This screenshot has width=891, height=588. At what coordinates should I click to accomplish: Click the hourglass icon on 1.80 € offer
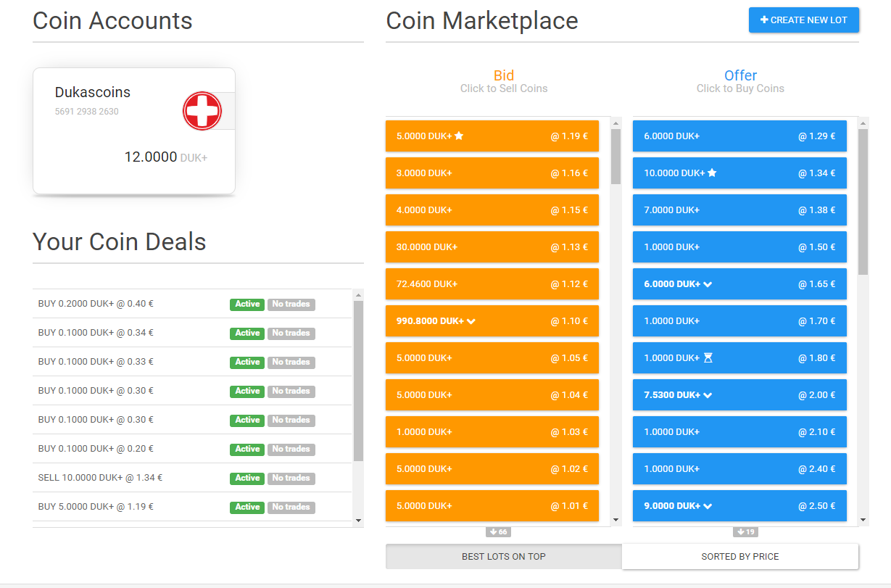pyautogui.click(x=708, y=357)
